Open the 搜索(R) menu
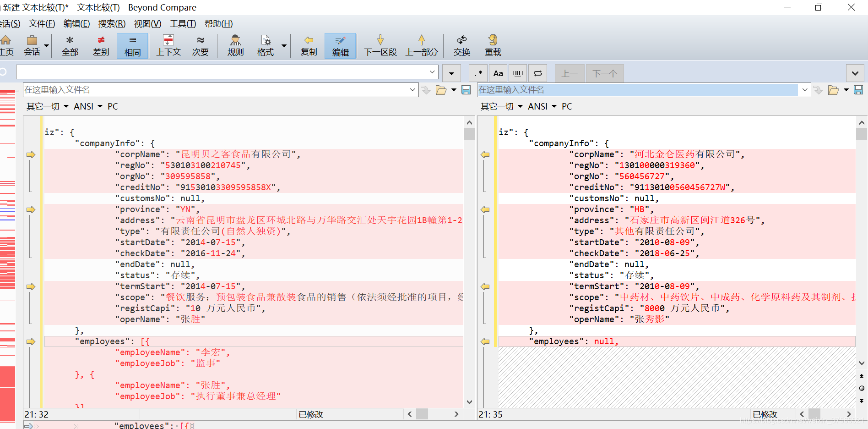This screenshot has width=868, height=429. [x=112, y=24]
